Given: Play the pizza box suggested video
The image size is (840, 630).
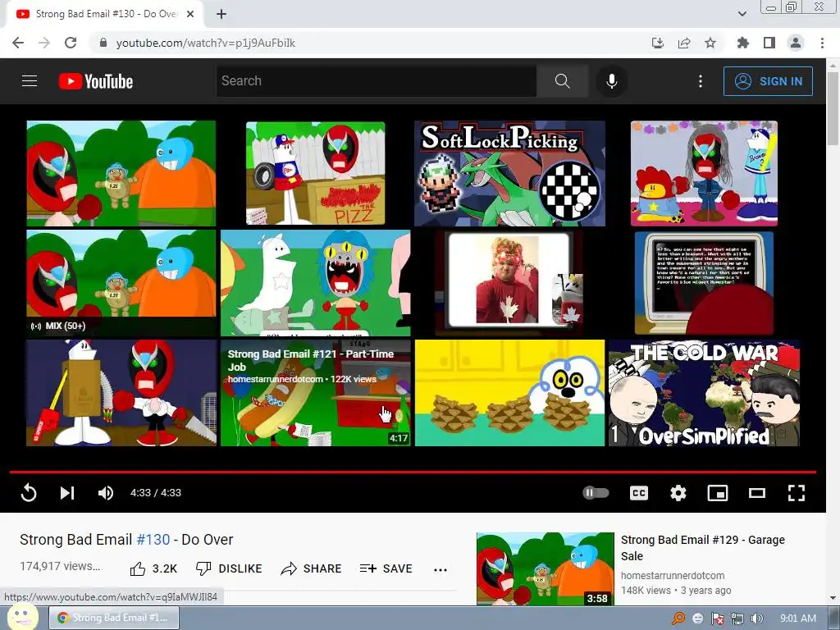Looking at the screenshot, I should click(316, 174).
